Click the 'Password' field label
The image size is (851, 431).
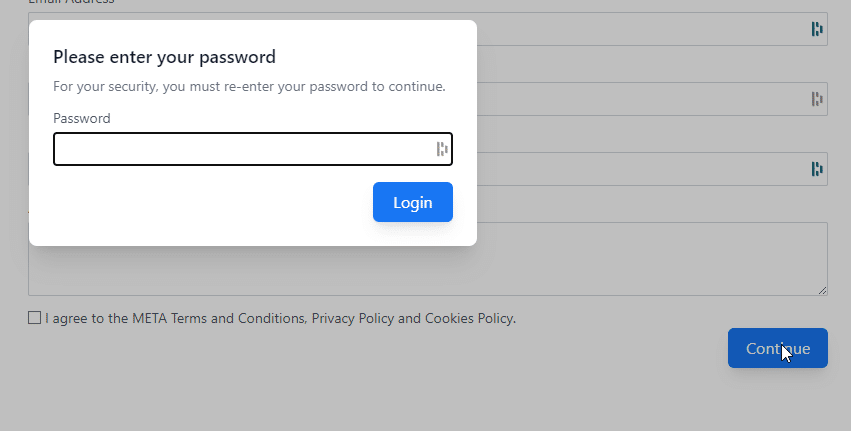coord(82,118)
